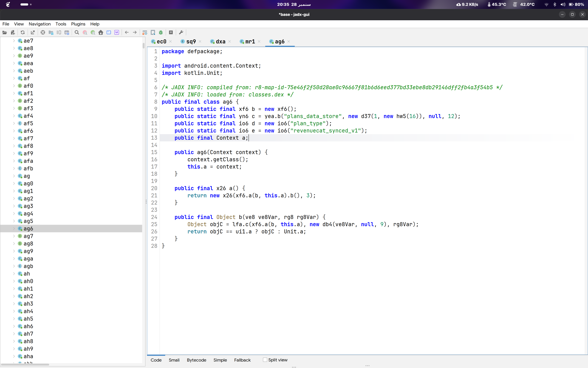This screenshot has height=368, width=588.
Task: Click the quark engine toolbar icon
Action: click(x=153, y=32)
